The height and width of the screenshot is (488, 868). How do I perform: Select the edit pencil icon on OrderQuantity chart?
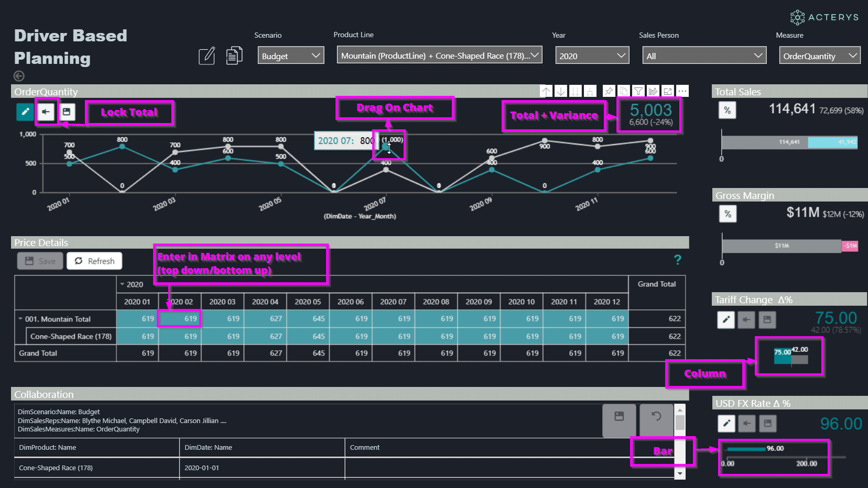click(x=24, y=112)
